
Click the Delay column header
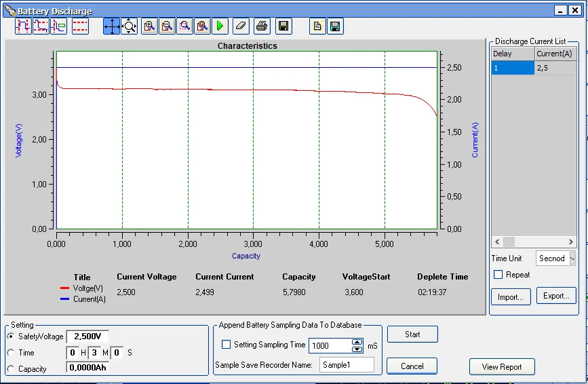click(513, 54)
